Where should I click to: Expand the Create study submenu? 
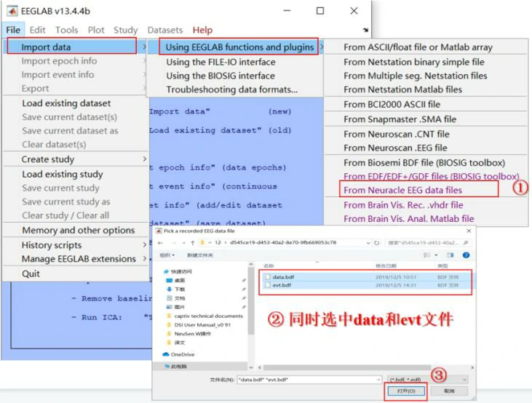(74, 159)
